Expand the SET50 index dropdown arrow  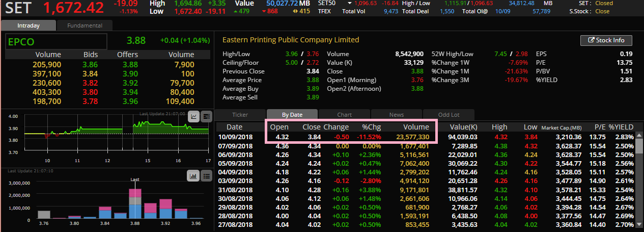350,3
